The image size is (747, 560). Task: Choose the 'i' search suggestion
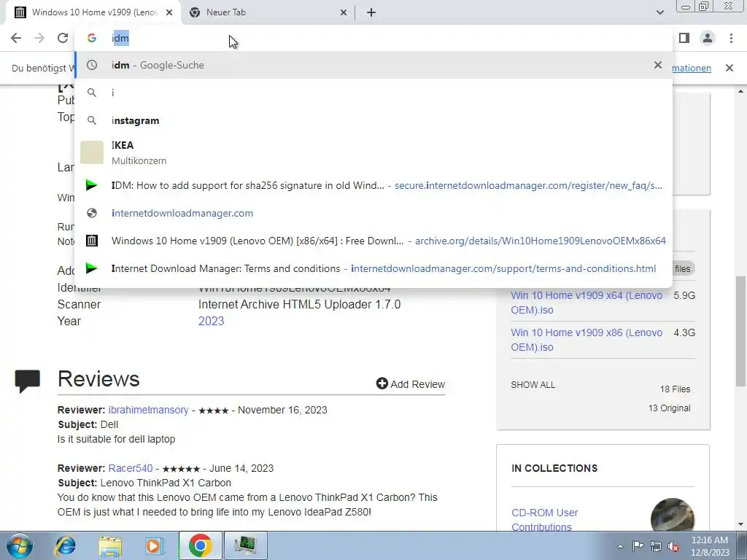click(x=373, y=93)
